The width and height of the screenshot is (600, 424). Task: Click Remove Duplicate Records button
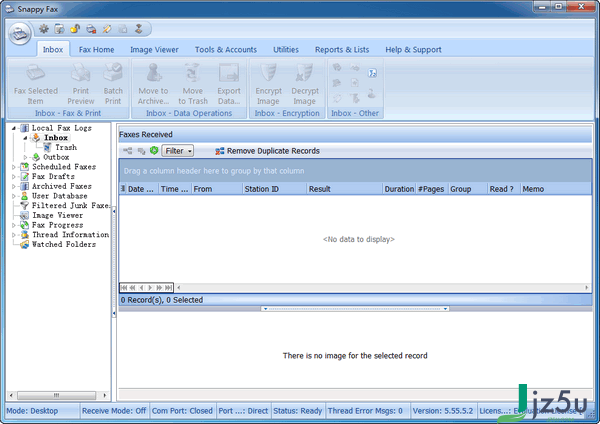(x=267, y=151)
